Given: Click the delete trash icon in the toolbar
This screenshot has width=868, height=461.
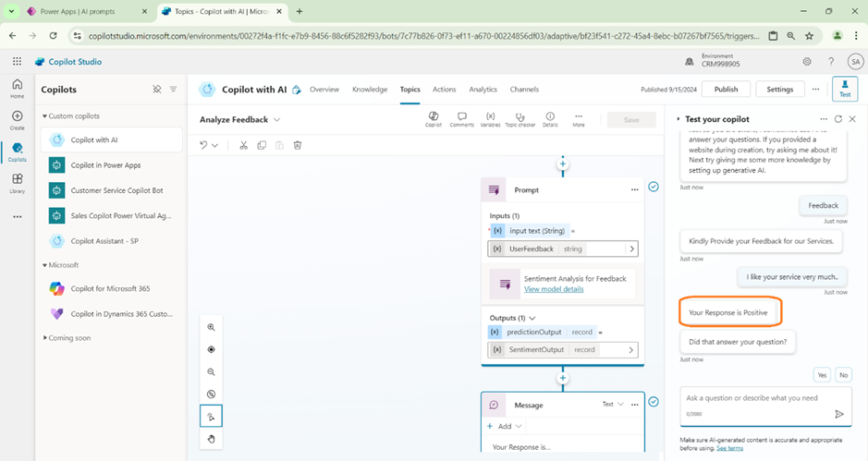Looking at the screenshot, I should click(298, 145).
